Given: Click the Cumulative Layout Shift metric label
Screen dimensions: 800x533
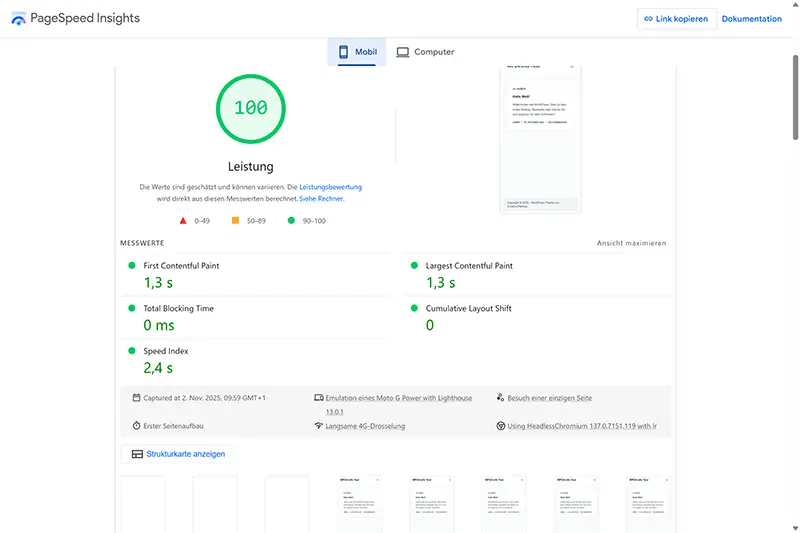Looking at the screenshot, I should point(468,309).
